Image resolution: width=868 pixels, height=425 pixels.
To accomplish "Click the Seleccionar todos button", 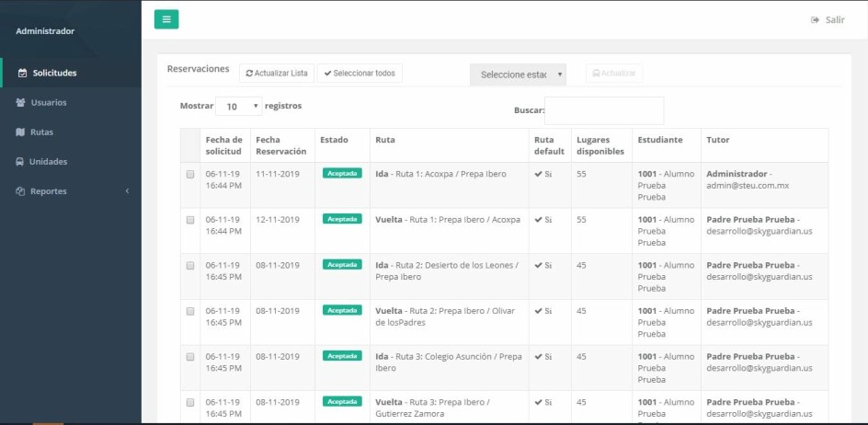I will [360, 74].
